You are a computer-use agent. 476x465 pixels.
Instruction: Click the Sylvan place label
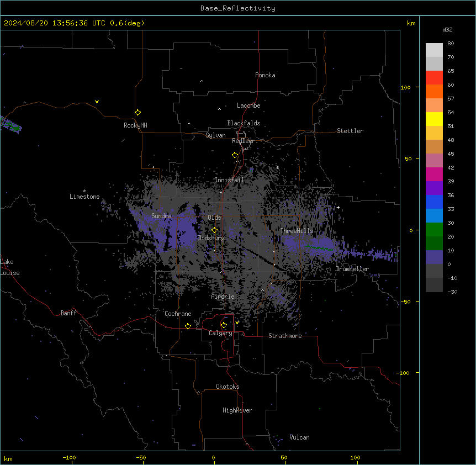point(215,135)
